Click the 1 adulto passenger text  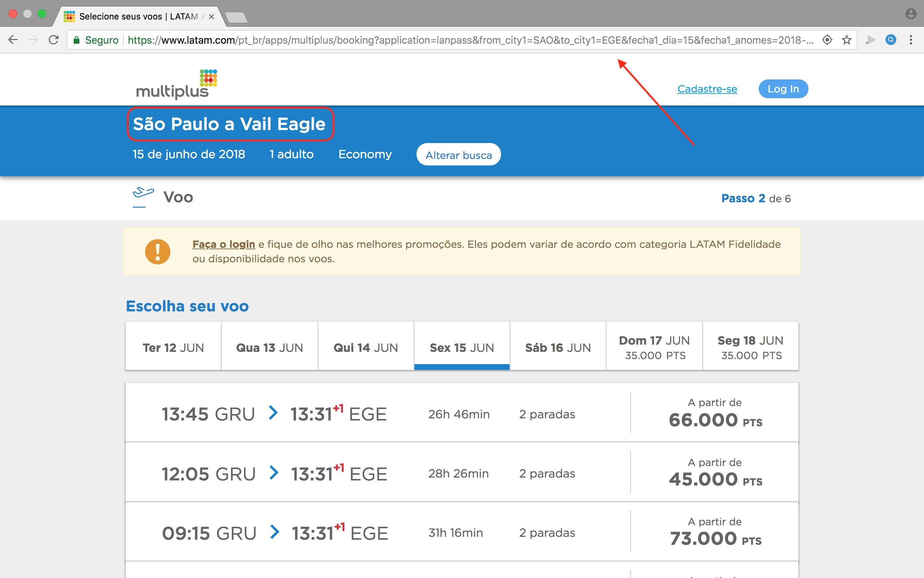coord(291,154)
